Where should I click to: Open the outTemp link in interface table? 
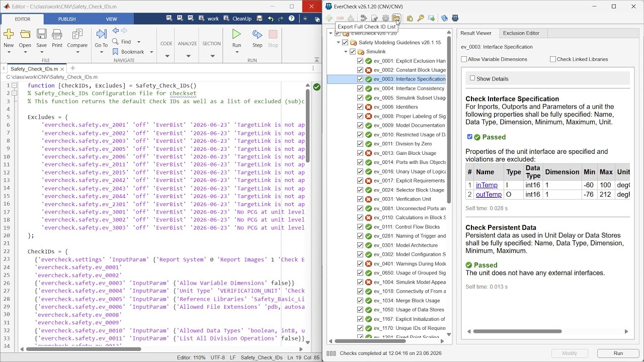tap(489, 195)
